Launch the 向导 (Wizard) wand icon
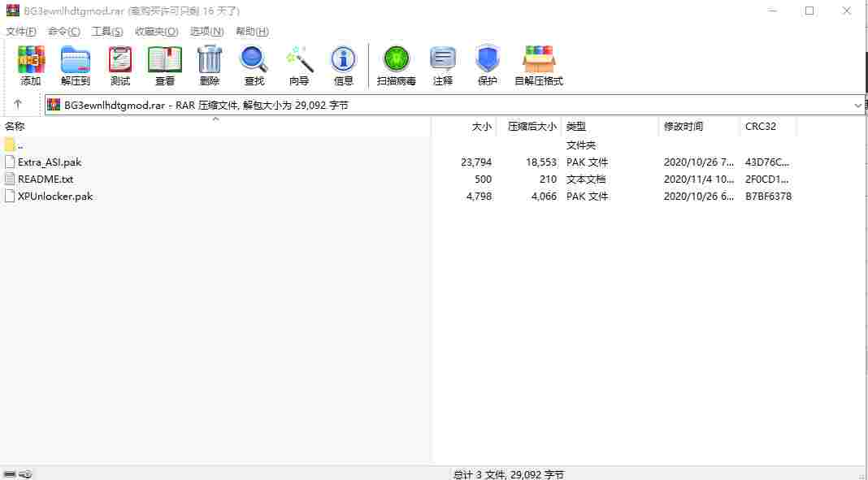Screen dimensions: 868x480 (299, 60)
